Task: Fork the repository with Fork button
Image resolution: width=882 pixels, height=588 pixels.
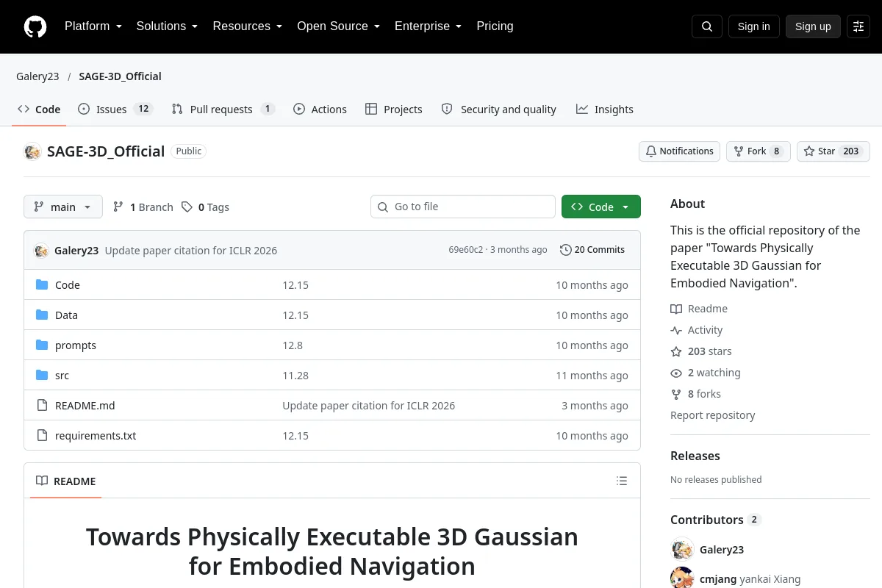Action: (759, 151)
